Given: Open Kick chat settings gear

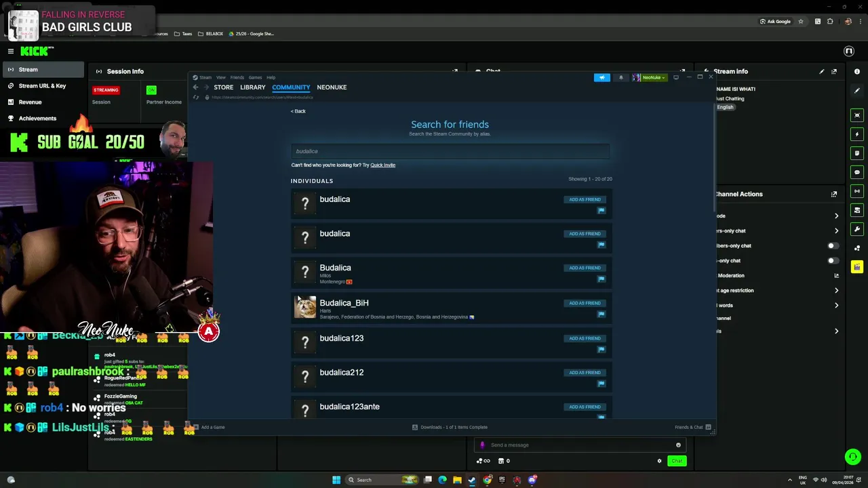Looking at the screenshot, I should (659, 461).
